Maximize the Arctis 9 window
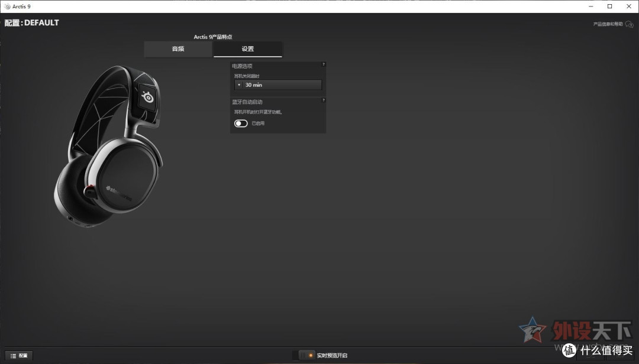 609,6
